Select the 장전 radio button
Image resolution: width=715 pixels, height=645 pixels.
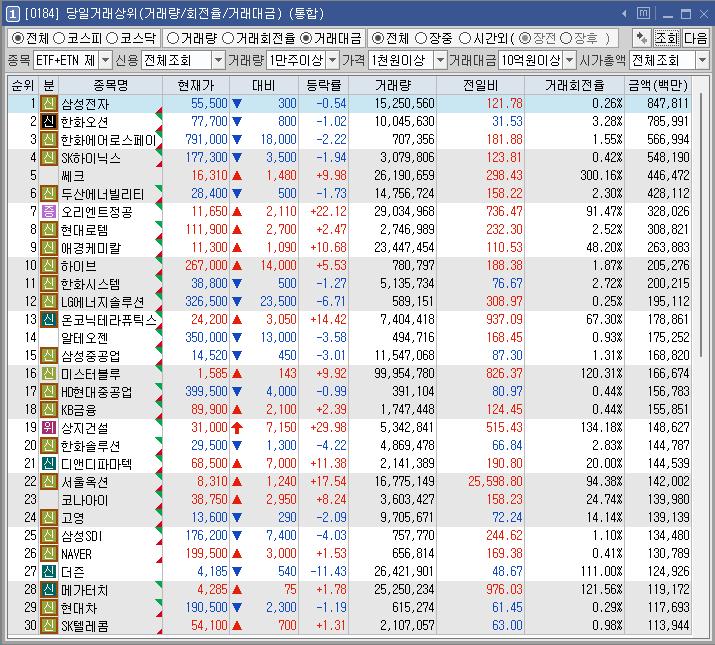pos(525,38)
